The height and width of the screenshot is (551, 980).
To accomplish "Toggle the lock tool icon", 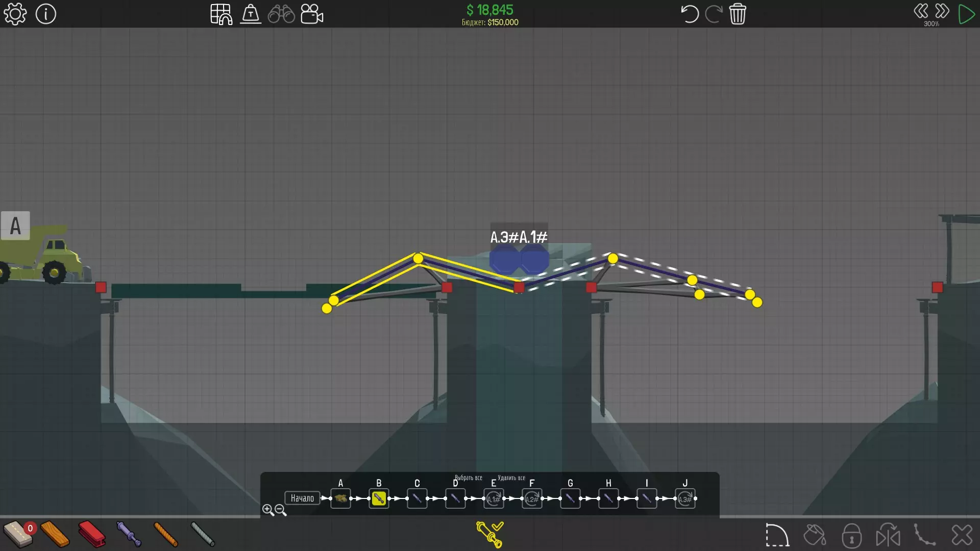I will 851,535.
